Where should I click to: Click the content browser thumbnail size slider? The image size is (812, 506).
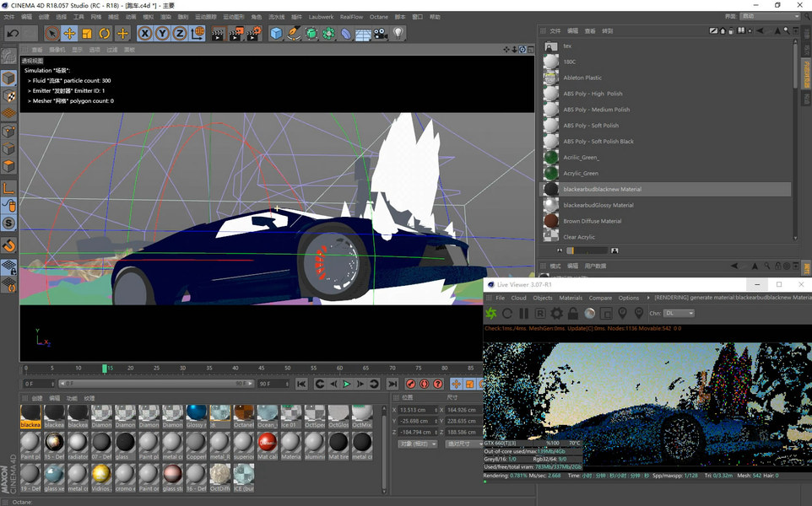pyautogui.click(x=587, y=250)
